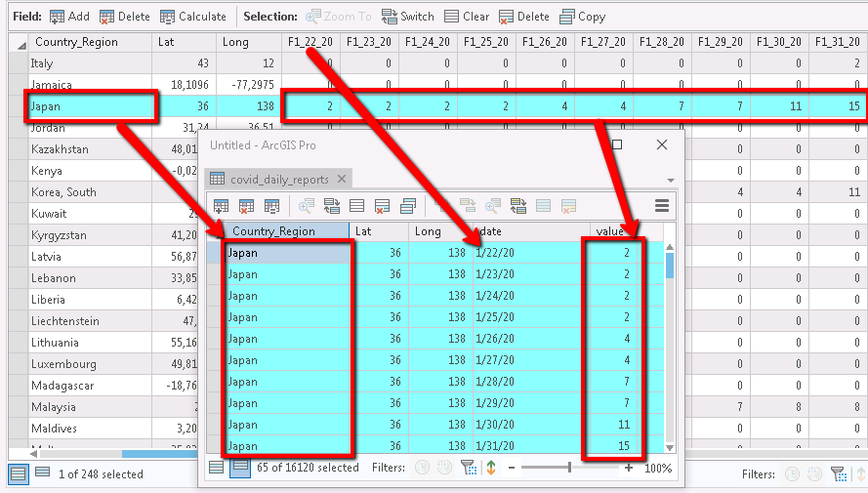Highlighted zoom-to icon in floating table toolbar
The width and height of the screenshot is (868, 493).
point(493,206)
